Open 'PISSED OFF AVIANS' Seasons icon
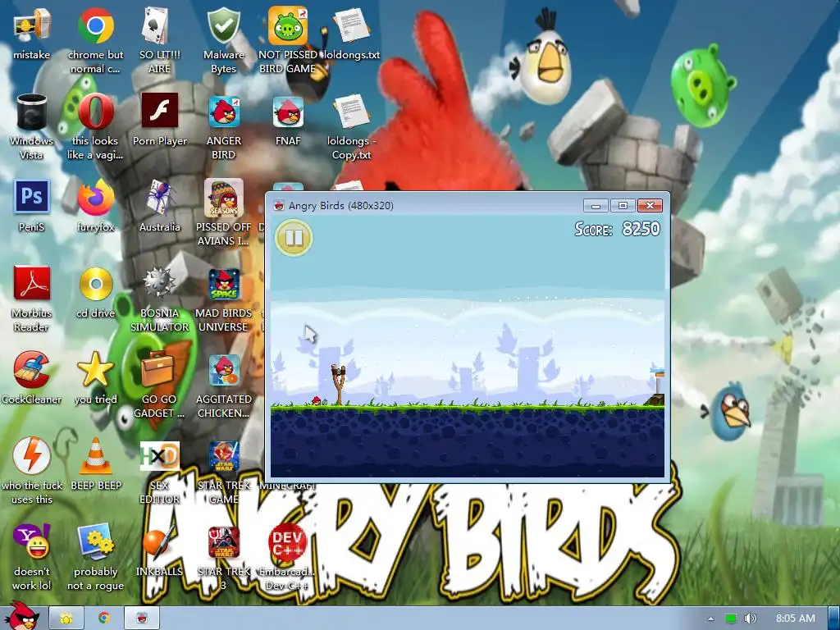The image size is (840, 630). coord(223,198)
